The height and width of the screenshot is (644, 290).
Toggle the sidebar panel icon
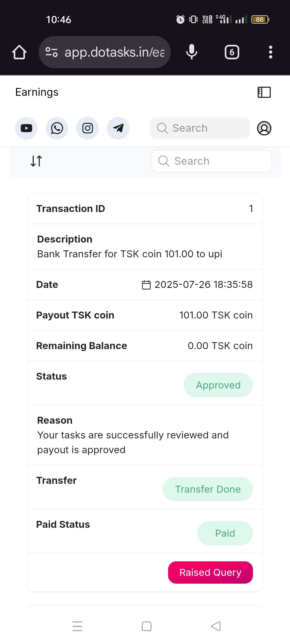pos(264,92)
